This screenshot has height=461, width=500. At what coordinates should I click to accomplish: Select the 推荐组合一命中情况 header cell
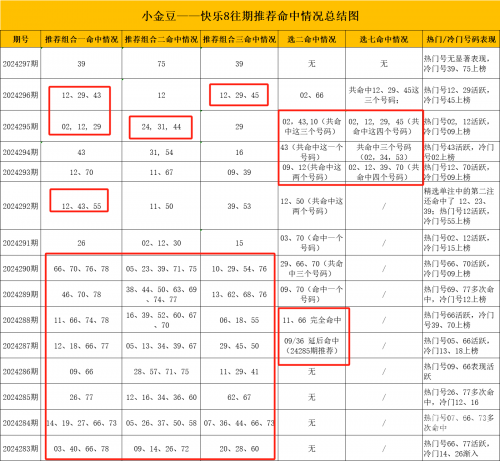[x=81, y=39]
